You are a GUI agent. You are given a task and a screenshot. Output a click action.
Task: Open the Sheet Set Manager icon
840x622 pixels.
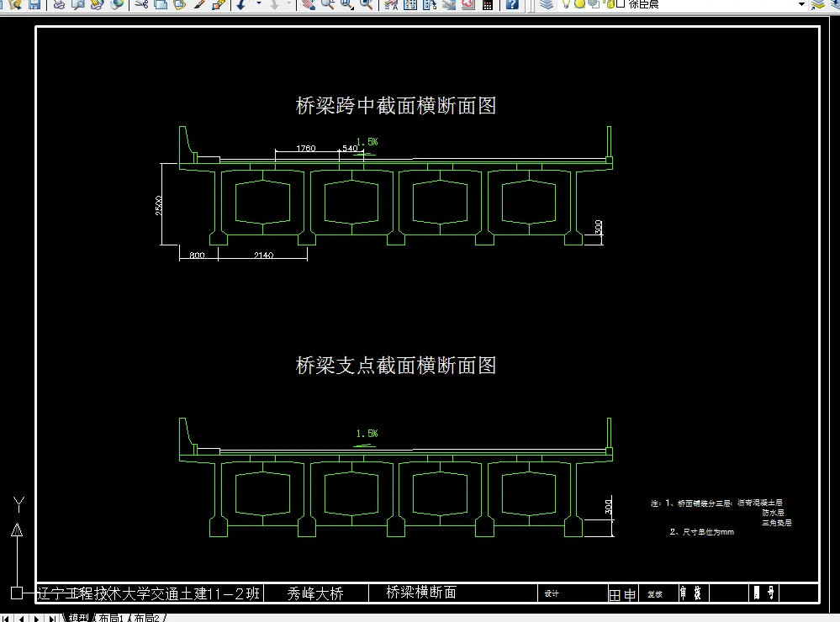click(x=449, y=4)
